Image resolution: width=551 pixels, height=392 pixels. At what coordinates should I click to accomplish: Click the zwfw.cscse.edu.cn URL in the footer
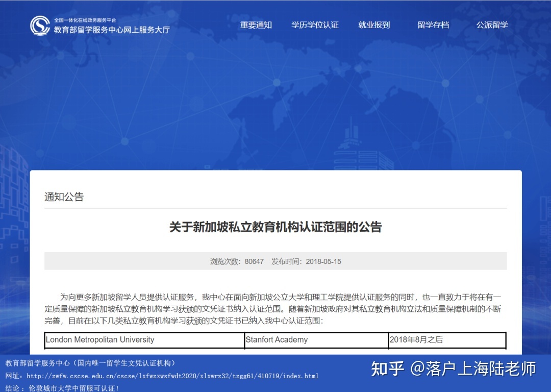point(172,376)
